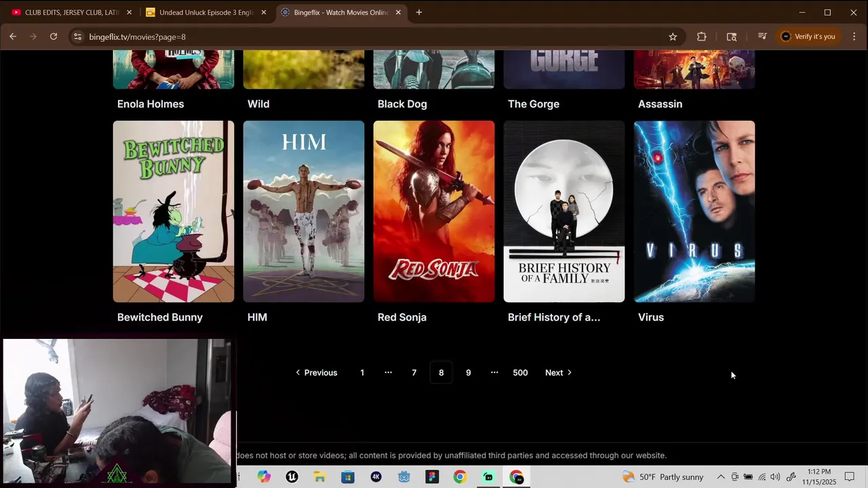The height and width of the screenshot is (488, 868).
Task: Open Figma from the taskbar
Action: tap(432, 477)
